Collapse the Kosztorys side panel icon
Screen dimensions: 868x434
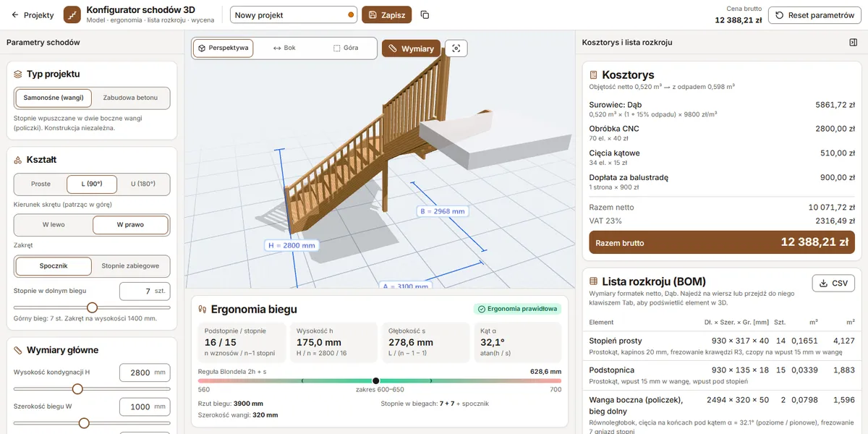tap(854, 43)
